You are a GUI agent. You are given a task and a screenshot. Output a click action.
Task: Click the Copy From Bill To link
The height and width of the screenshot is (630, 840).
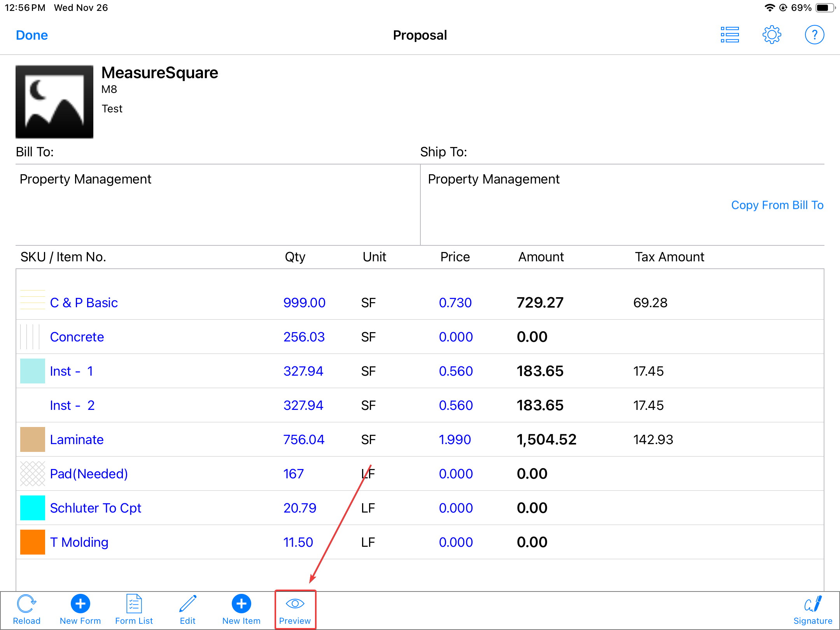tap(777, 205)
